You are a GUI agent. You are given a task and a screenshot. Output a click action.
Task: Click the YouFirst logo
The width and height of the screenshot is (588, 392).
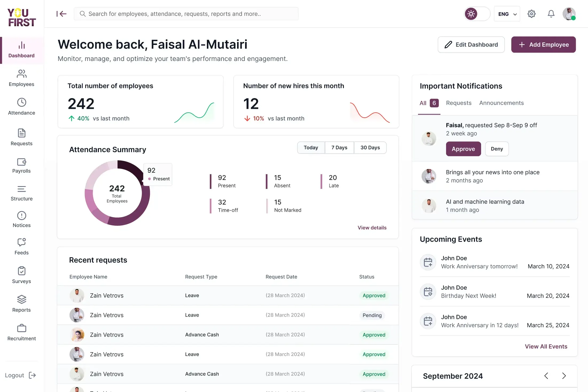coord(22,18)
